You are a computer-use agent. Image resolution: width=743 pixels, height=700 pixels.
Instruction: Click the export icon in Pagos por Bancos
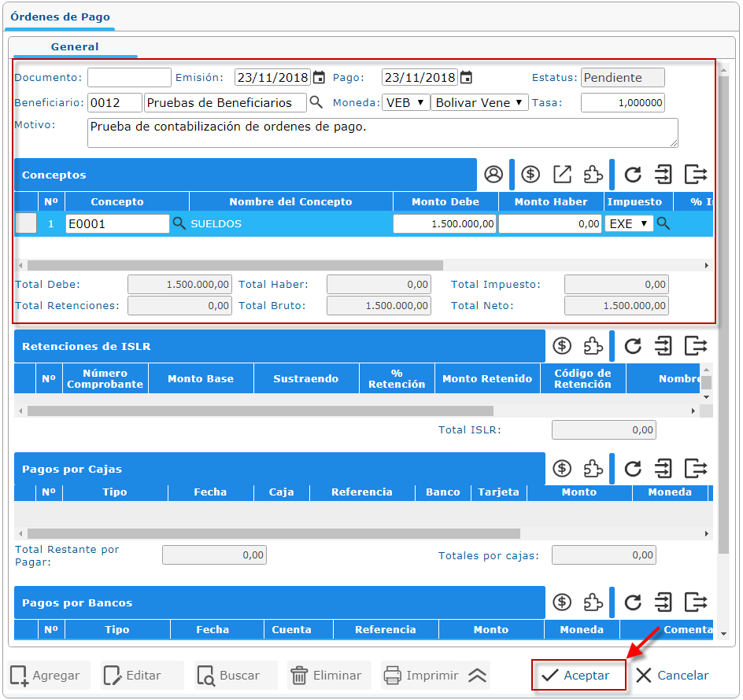point(696,603)
